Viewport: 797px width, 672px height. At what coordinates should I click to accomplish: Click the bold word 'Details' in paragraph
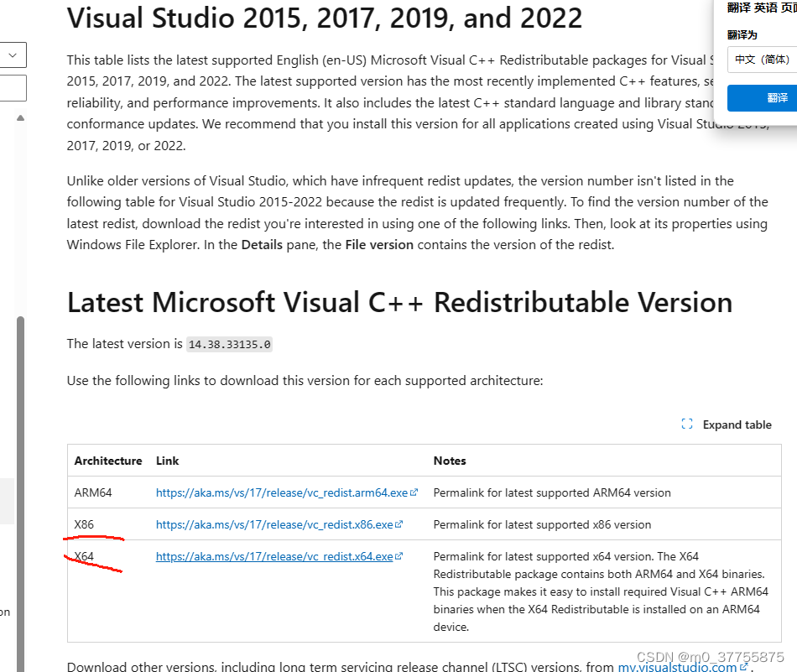click(x=262, y=244)
